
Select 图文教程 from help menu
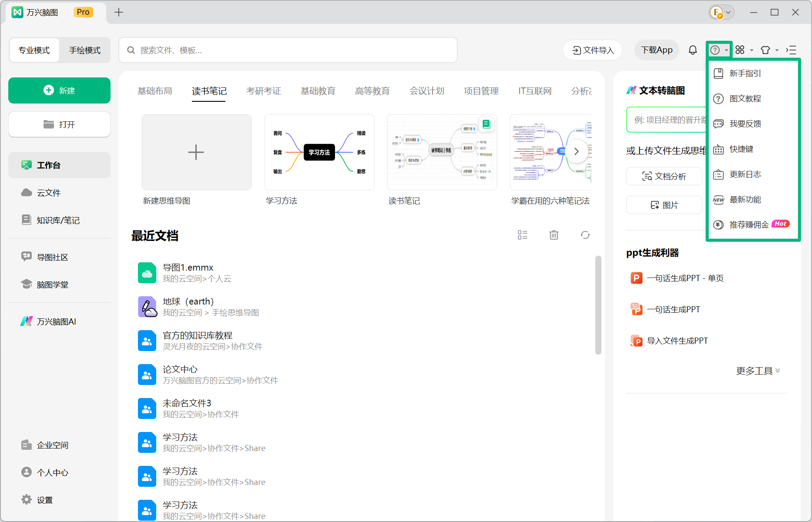pos(753,98)
